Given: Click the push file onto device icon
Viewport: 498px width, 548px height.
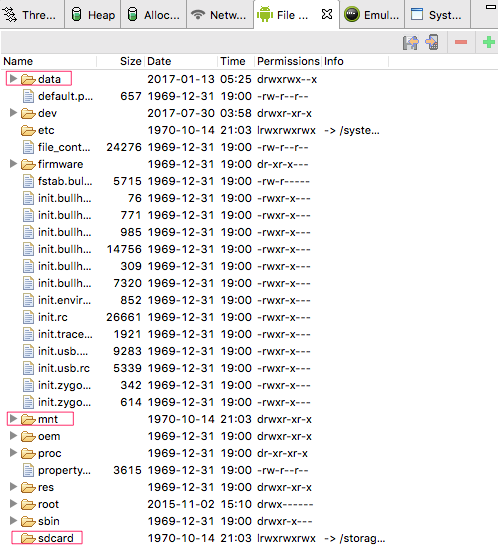Looking at the screenshot, I should click(x=432, y=42).
